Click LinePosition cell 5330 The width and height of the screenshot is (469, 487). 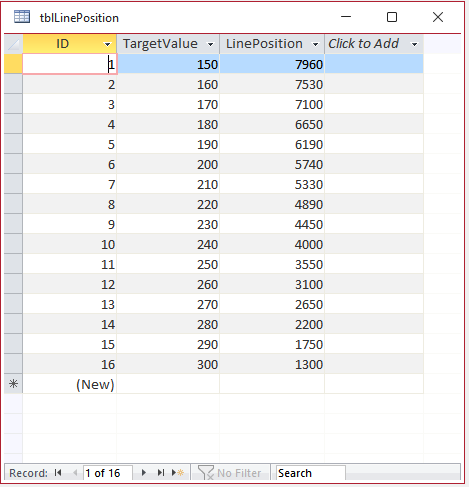(272, 184)
